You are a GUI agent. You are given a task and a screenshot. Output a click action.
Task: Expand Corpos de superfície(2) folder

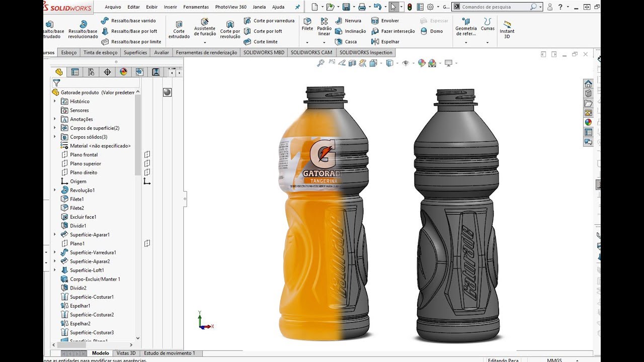point(55,128)
